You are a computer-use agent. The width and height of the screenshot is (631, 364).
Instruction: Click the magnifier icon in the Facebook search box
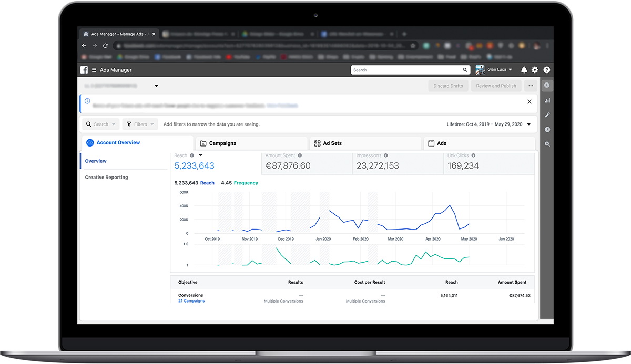pos(465,70)
